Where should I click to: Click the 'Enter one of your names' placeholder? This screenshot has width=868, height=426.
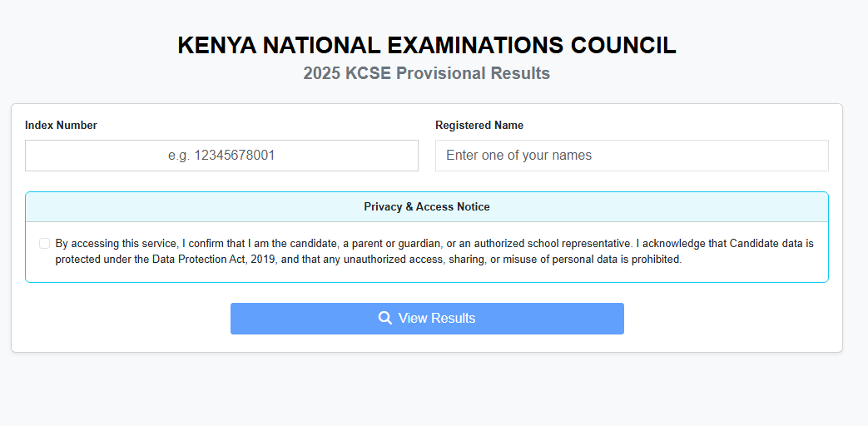[518, 156]
